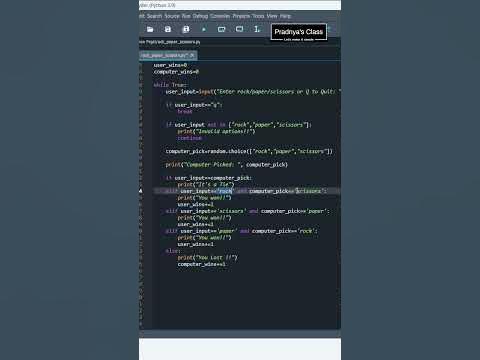480x360 pixels.
Task: Place cursor in the user_input=input line
Action: (253, 92)
